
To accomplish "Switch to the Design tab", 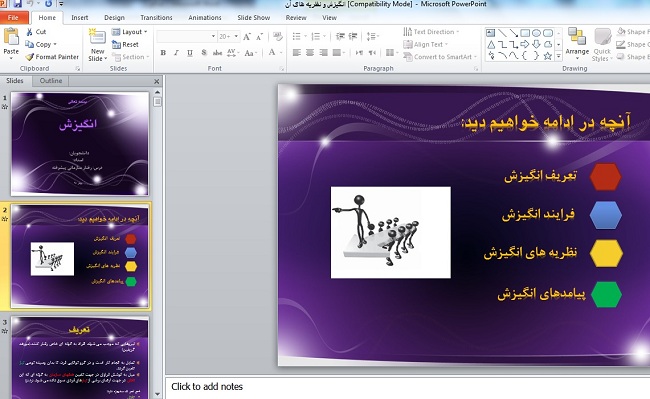I will tap(114, 17).
